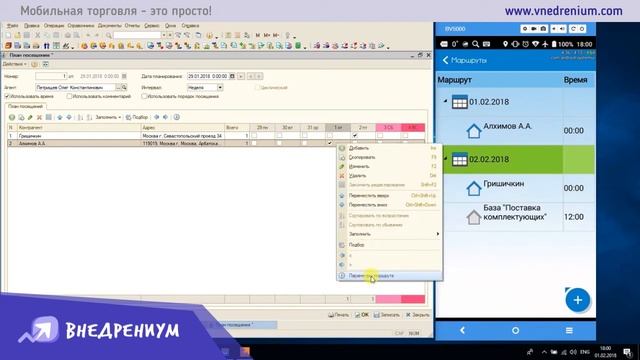The width and height of the screenshot is (640, 360).
Task: Open the Файл menu
Action: (x=12, y=25)
